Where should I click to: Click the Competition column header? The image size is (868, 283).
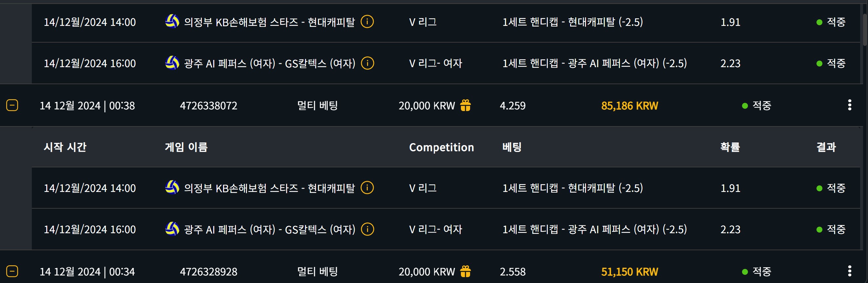pyautogui.click(x=442, y=147)
